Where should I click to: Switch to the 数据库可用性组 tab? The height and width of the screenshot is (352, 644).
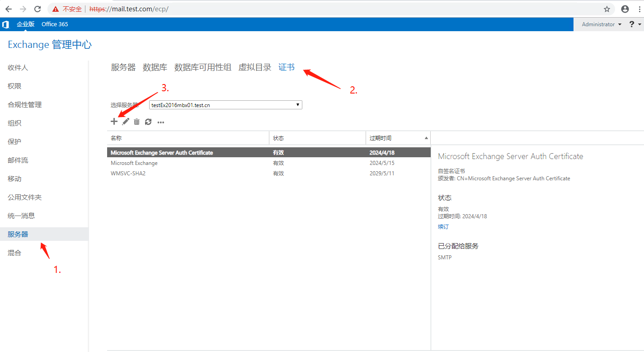203,67
